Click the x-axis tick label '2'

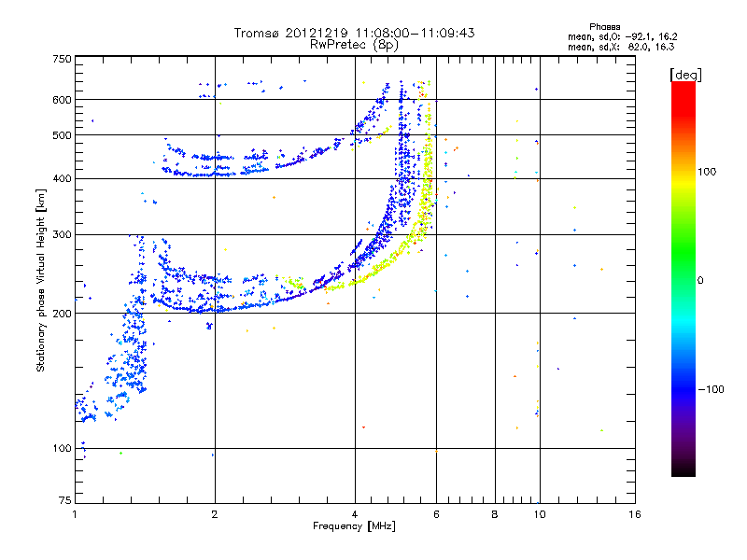[215, 514]
